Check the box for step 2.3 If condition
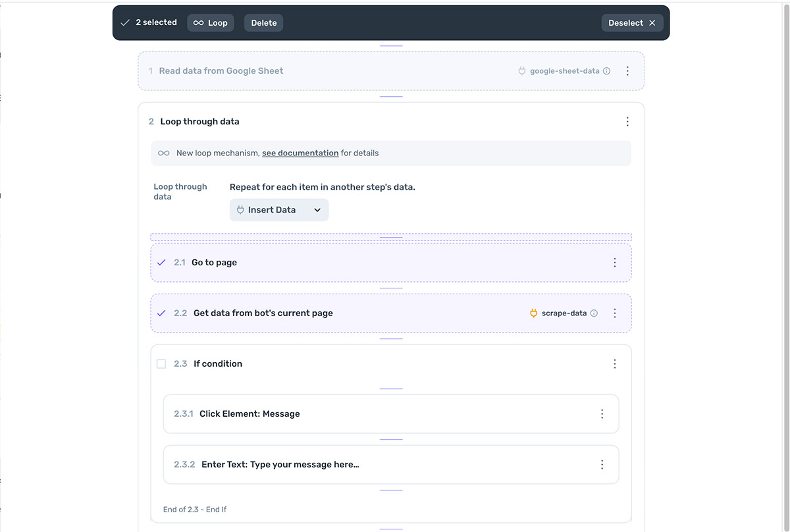 (161, 364)
